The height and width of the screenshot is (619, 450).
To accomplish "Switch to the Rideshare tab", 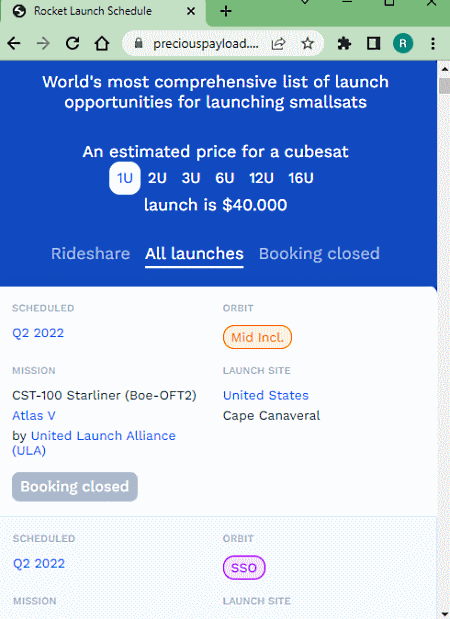I will 90,253.
